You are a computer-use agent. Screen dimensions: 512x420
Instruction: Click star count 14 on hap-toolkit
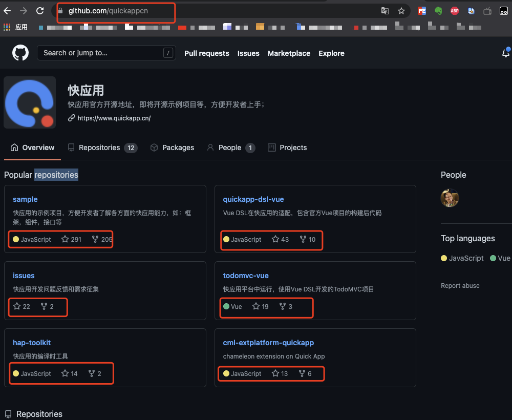[x=74, y=373]
